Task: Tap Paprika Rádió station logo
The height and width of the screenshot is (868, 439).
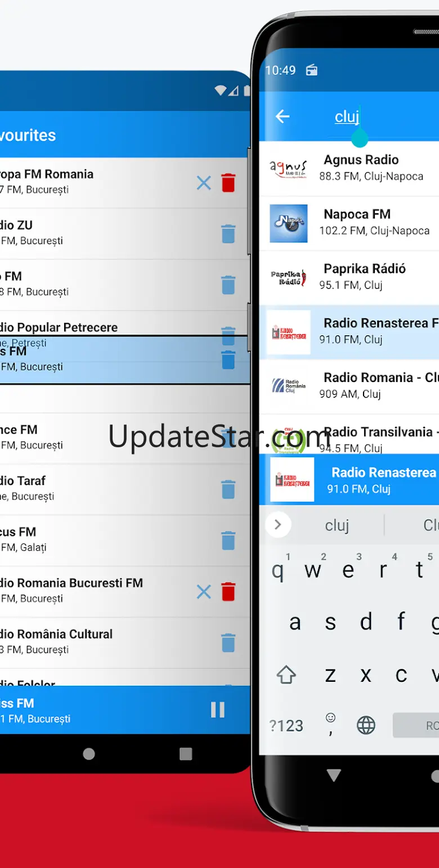Action: coord(288,278)
